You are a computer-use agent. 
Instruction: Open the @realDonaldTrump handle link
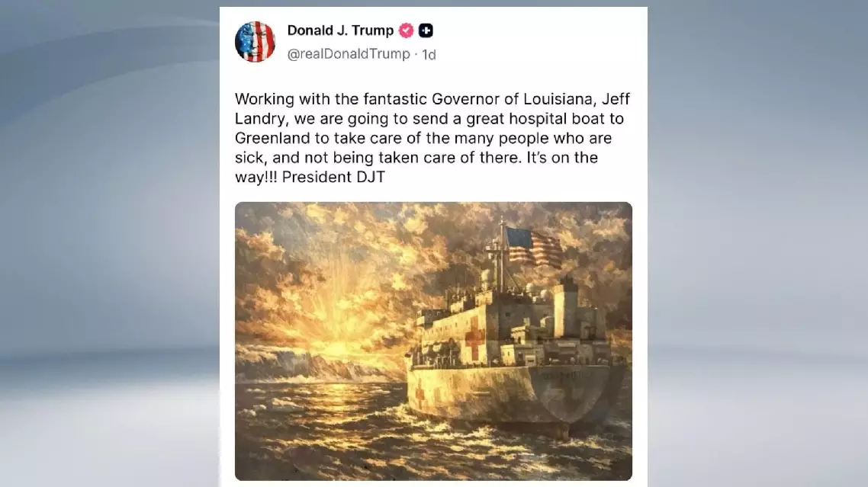(x=349, y=53)
